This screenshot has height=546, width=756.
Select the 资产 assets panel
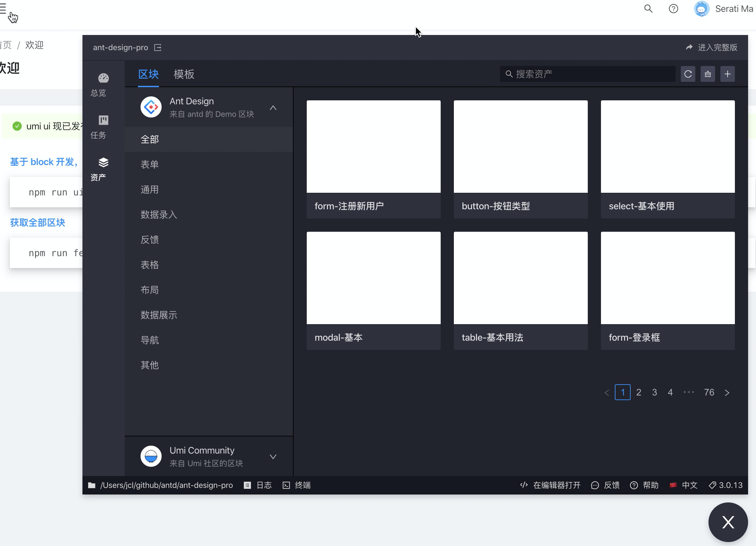pyautogui.click(x=103, y=168)
